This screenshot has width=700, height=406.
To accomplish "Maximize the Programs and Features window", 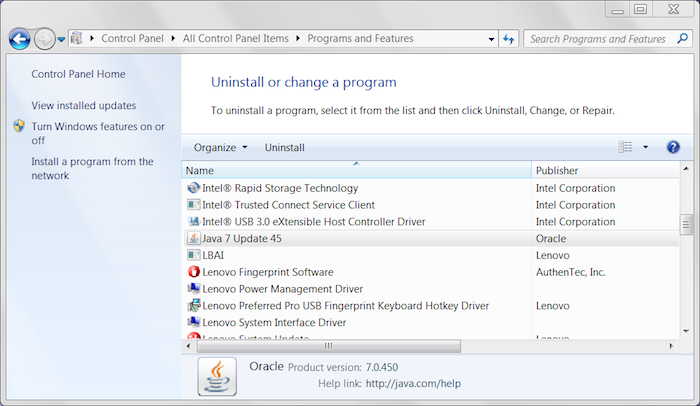I will pos(641,9).
